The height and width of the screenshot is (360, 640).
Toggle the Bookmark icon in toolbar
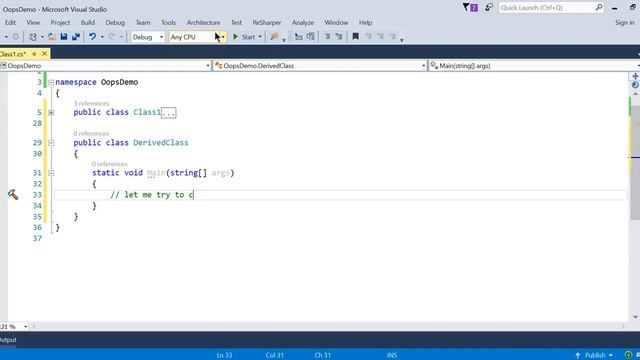point(356,37)
